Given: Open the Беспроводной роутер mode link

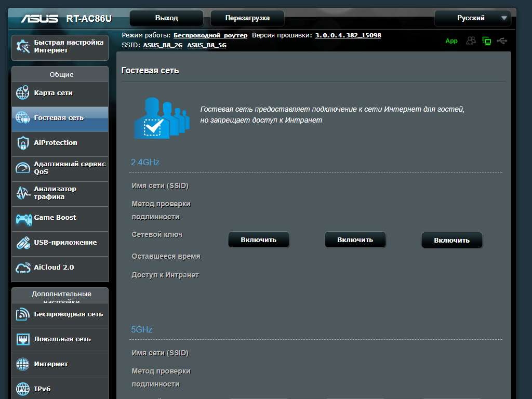Looking at the screenshot, I should coord(210,35).
